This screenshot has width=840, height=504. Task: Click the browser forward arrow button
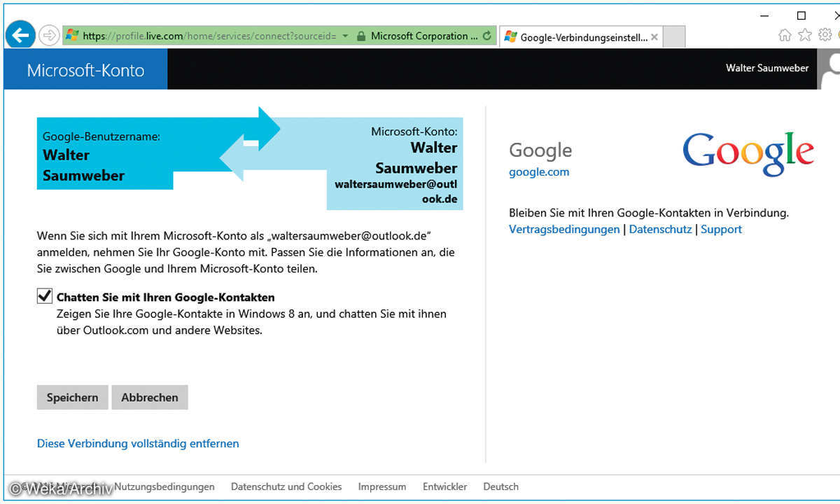48,35
